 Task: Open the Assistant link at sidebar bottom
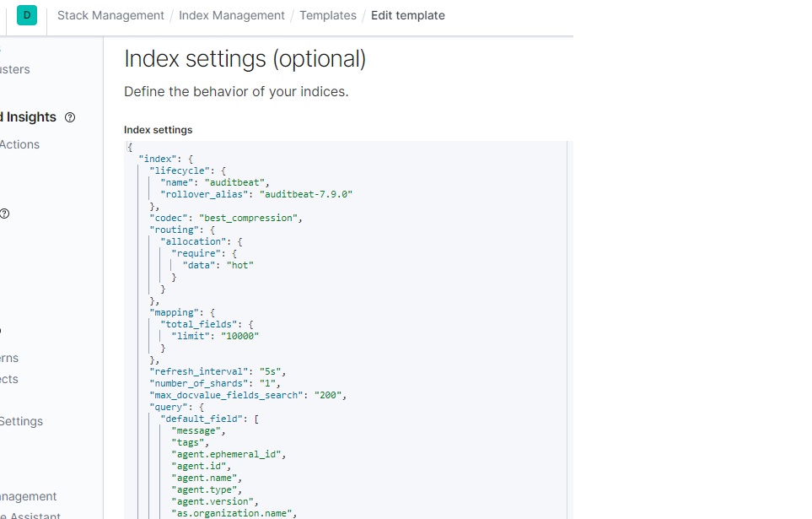[x=30, y=515]
